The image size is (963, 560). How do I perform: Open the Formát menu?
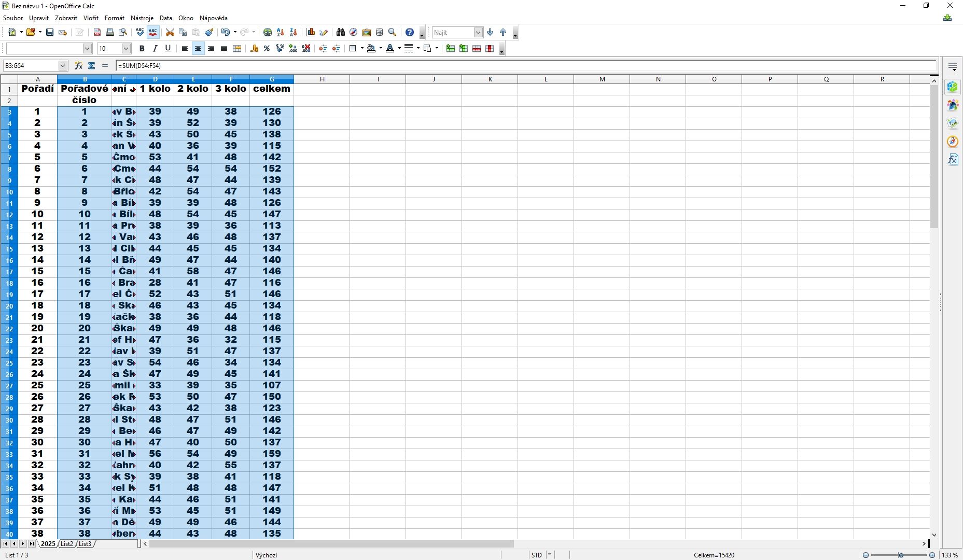115,18
